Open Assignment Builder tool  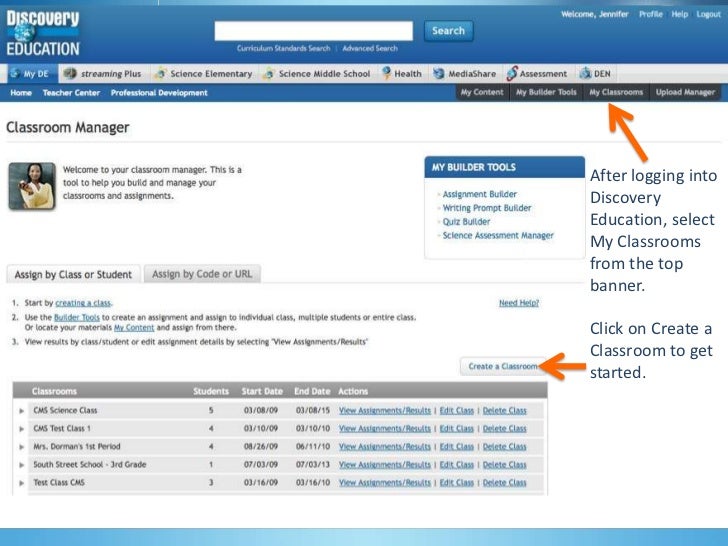479,194
